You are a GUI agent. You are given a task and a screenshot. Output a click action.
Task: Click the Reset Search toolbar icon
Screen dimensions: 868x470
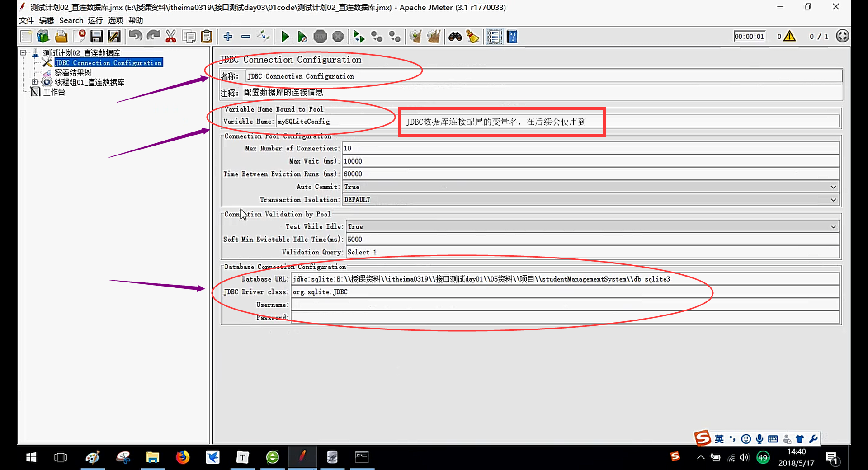coord(473,37)
